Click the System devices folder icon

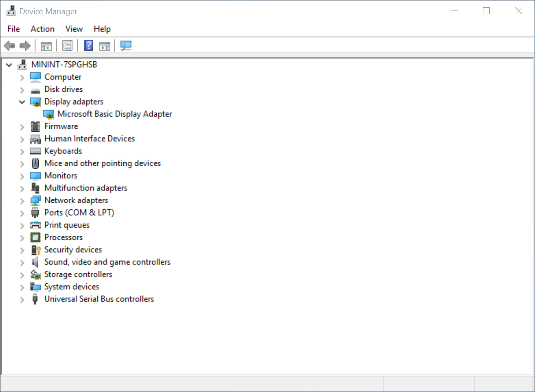(36, 287)
